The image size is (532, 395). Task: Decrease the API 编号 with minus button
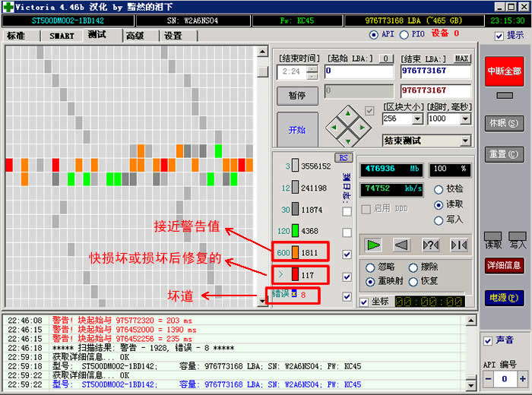click(488, 379)
